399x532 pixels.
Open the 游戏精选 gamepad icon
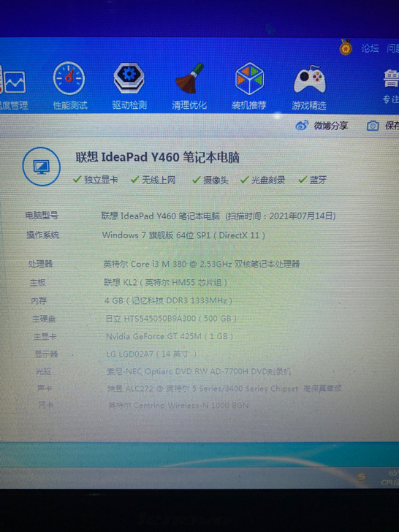click(x=309, y=80)
